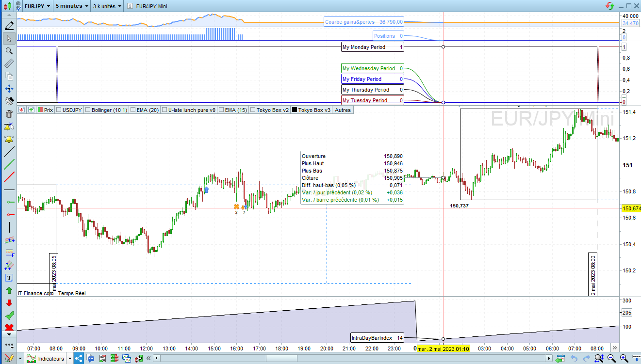Screen dimensions: 641x364
Task: Select the pencil drawing tool
Action: (9, 26)
